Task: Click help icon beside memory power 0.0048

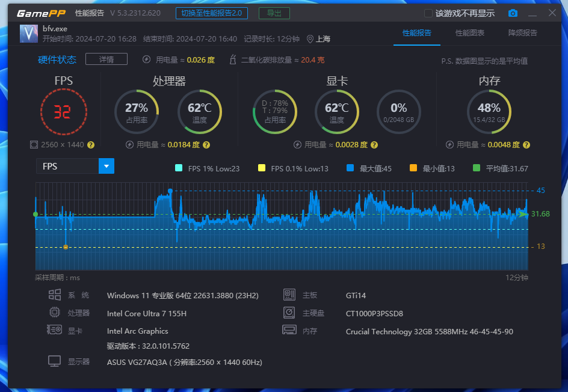Action: coord(526,145)
